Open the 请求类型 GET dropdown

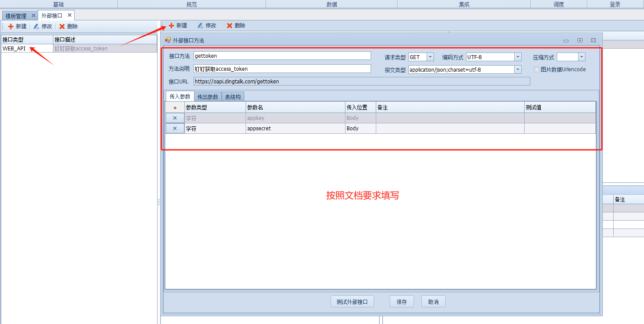tap(430, 57)
